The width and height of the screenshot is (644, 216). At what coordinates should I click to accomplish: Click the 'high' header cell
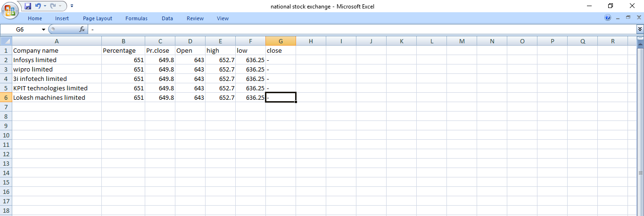click(221, 50)
